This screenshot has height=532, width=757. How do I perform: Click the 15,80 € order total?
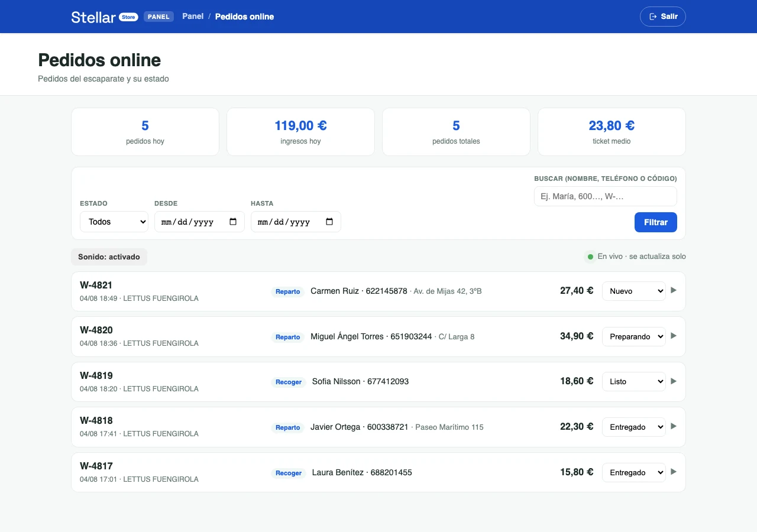(x=577, y=472)
